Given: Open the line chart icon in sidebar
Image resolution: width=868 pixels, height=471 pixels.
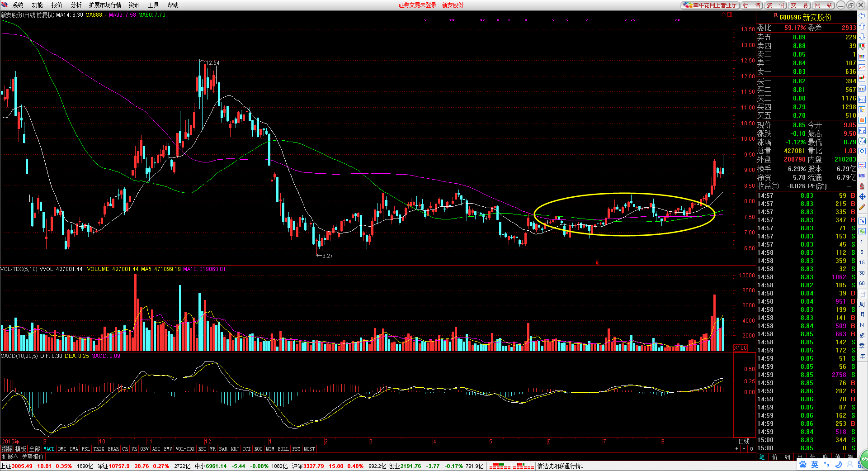Looking at the screenshot, I should pos(862,68).
